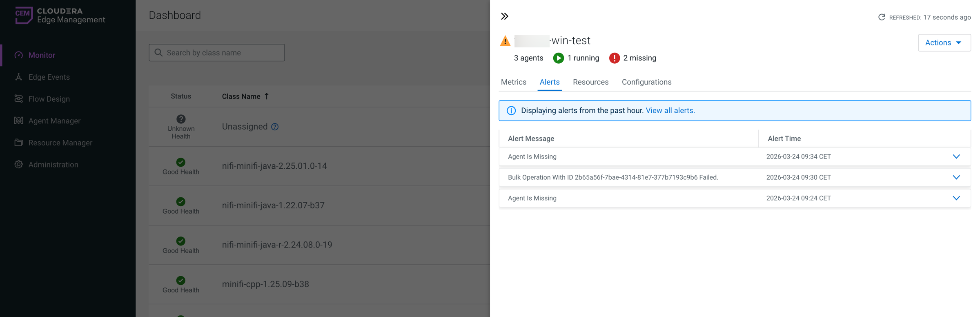Click the Agent Manager sidebar icon
Image resolution: width=980 pixels, height=317 pixels.
click(x=19, y=121)
